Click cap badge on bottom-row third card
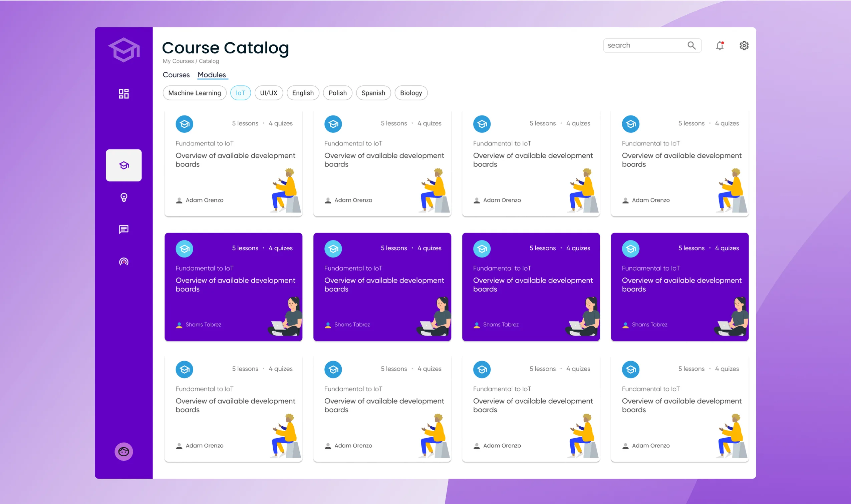Screen dimensions: 851x504 coord(482,370)
